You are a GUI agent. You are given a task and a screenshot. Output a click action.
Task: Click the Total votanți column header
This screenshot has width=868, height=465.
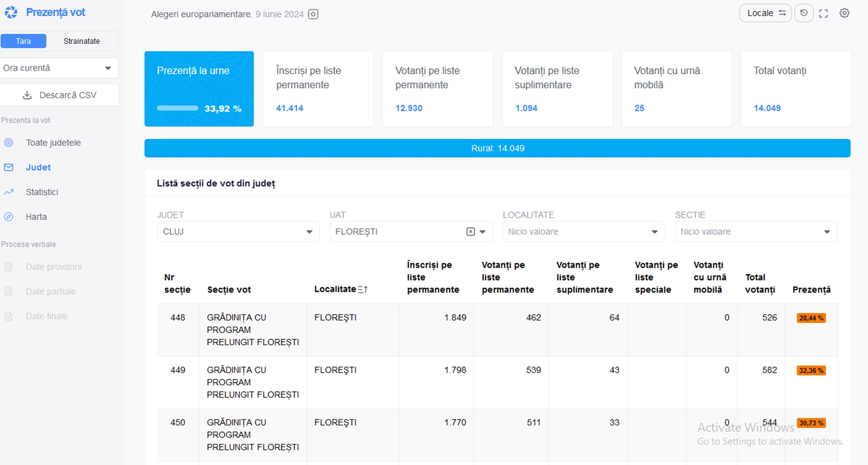759,283
